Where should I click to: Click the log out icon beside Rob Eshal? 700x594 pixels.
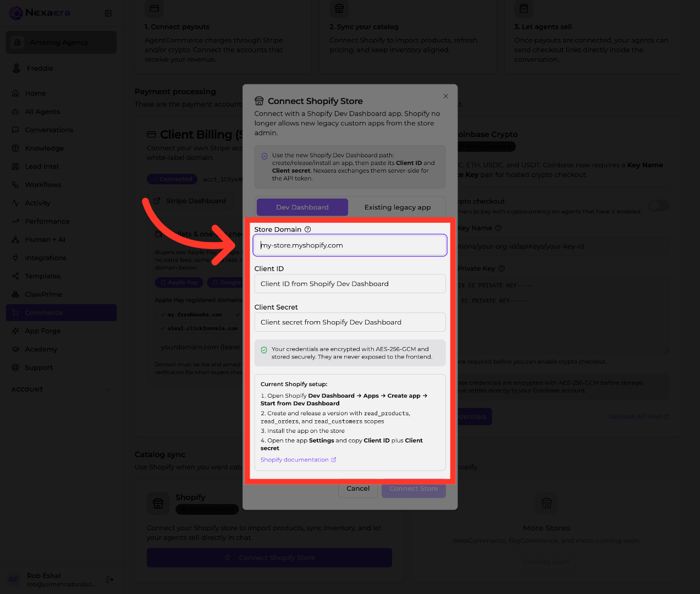point(110,579)
